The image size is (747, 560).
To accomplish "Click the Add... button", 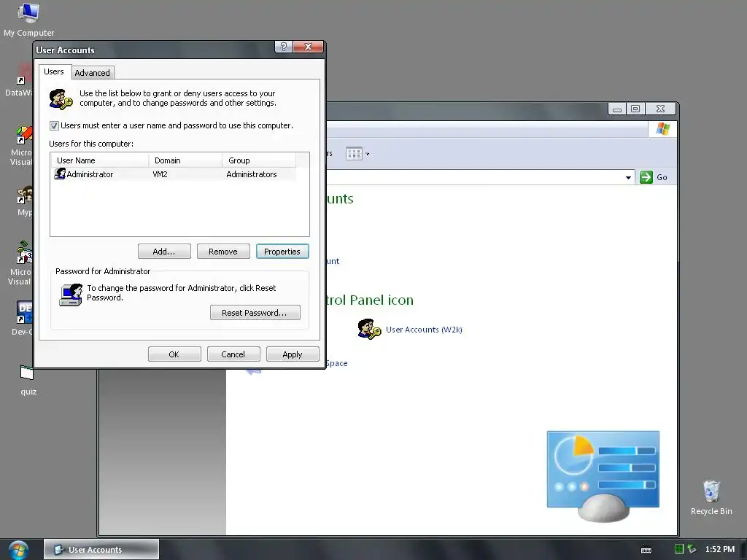I will coord(164,252).
